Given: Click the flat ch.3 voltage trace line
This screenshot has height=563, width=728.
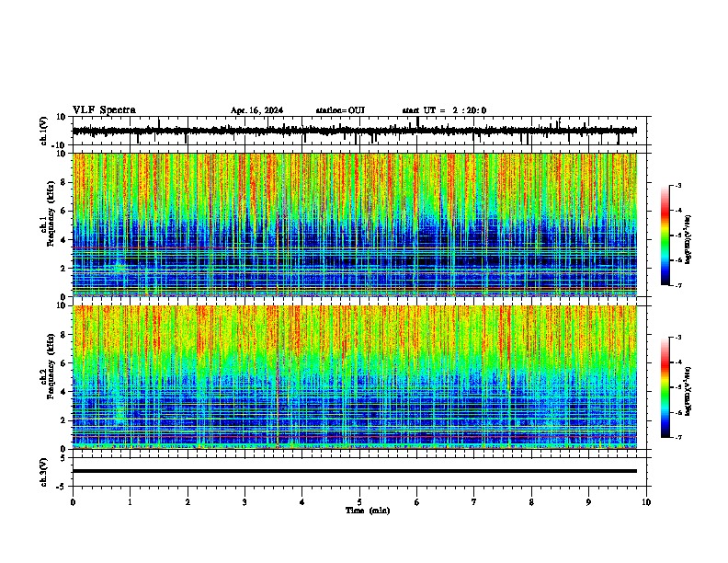Looking at the screenshot, I should [x=355, y=471].
